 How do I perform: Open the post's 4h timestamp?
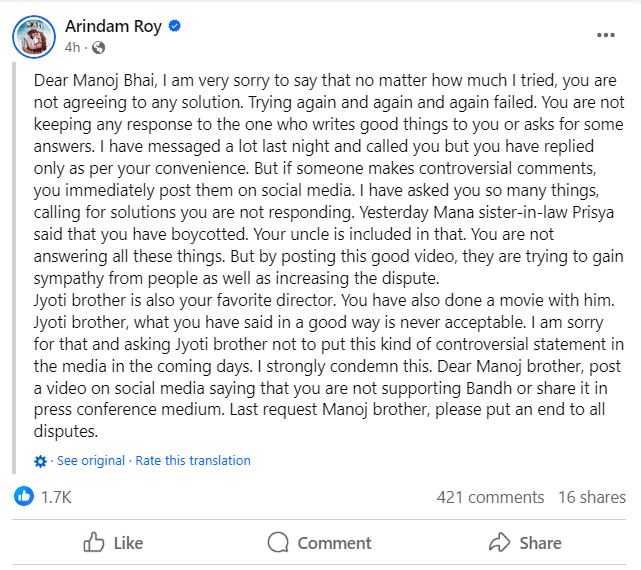pos(72,47)
